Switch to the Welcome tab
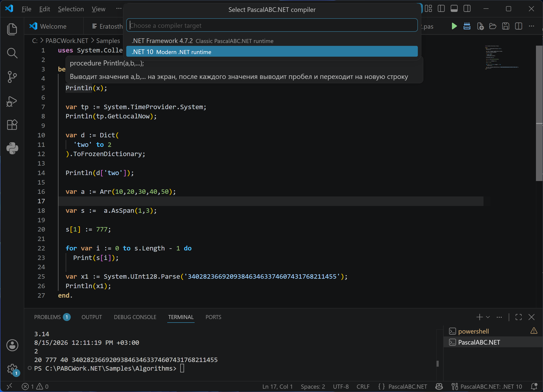543x392 pixels. click(x=54, y=26)
